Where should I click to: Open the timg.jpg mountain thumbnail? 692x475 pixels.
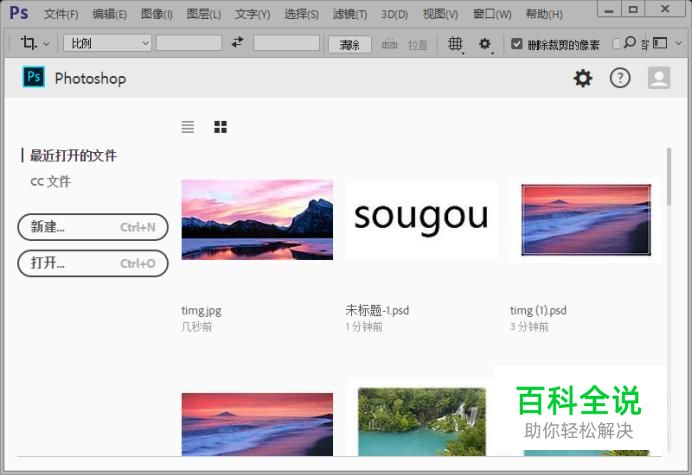(x=257, y=219)
